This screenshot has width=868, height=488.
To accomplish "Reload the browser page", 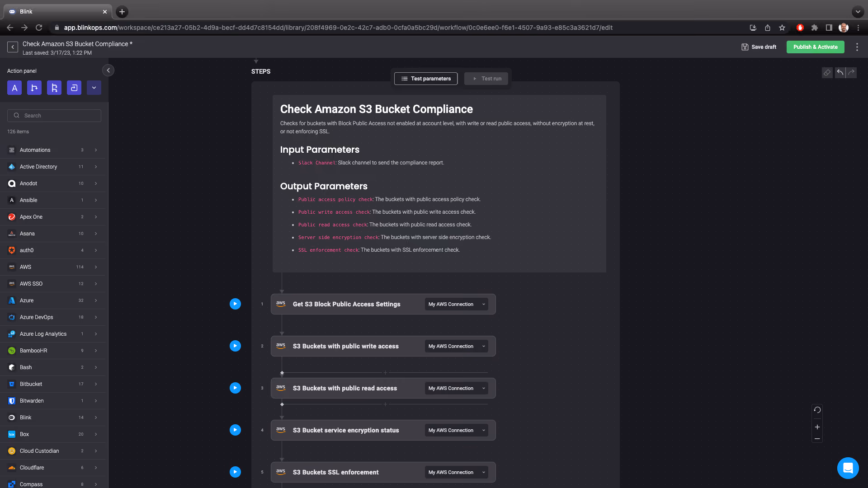I will point(39,28).
